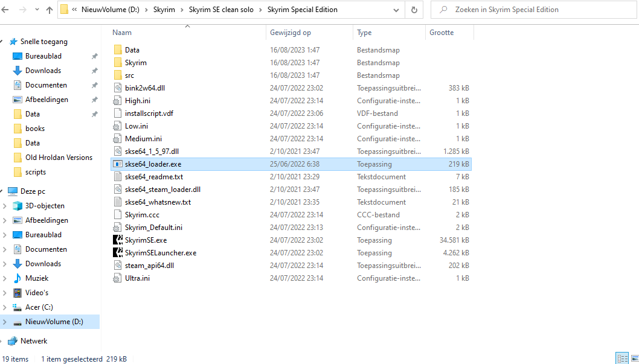The height and width of the screenshot is (364, 639).
Task: Click CCC-bestand type cell
Action: tap(378, 214)
